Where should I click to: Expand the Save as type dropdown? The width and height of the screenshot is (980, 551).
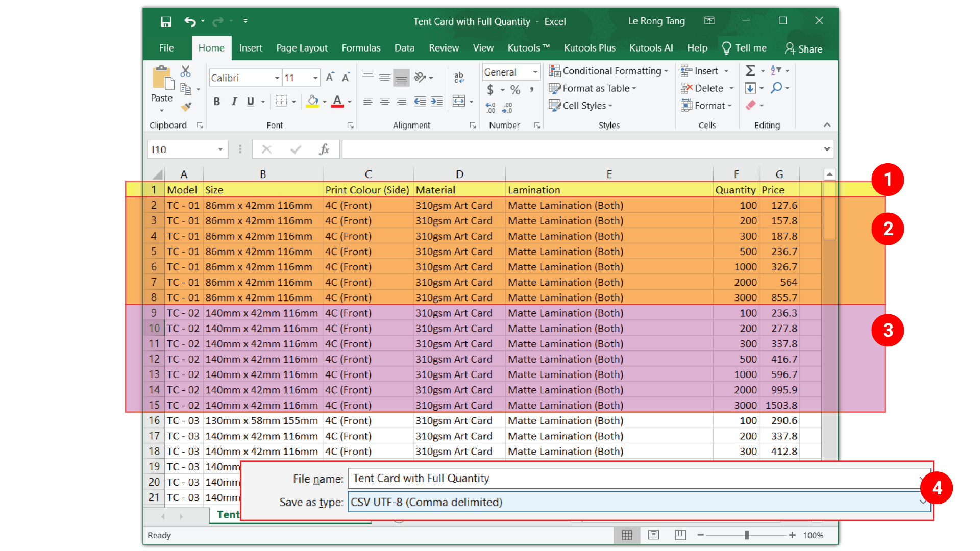(x=922, y=503)
